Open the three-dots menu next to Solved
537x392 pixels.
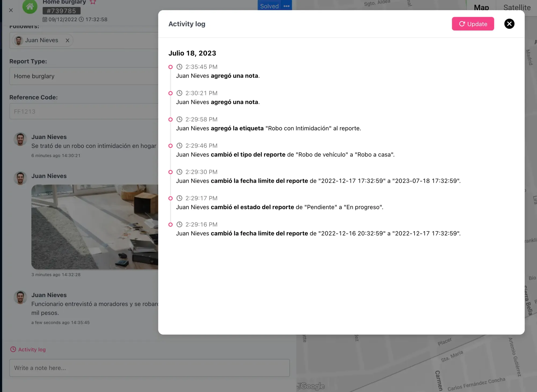coord(286,6)
